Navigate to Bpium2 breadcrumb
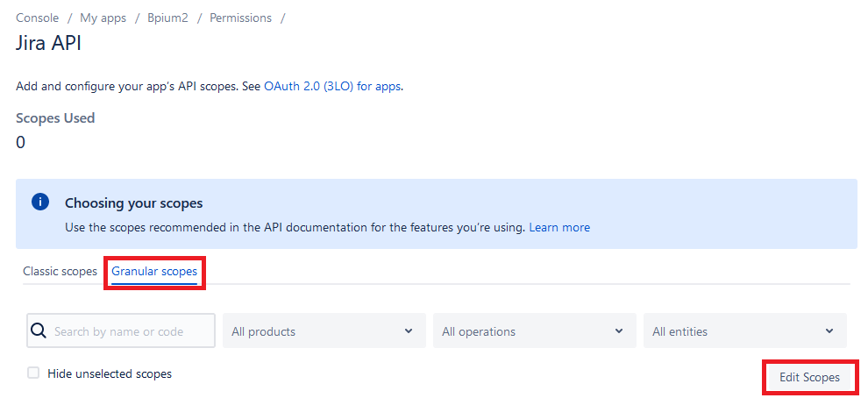The image size is (868, 398). pyautogui.click(x=167, y=18)
